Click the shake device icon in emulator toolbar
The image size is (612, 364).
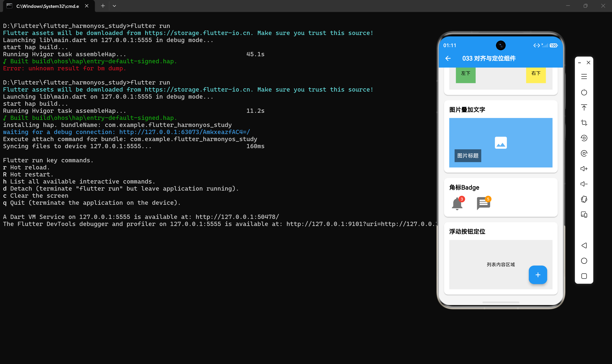point(584,199)
